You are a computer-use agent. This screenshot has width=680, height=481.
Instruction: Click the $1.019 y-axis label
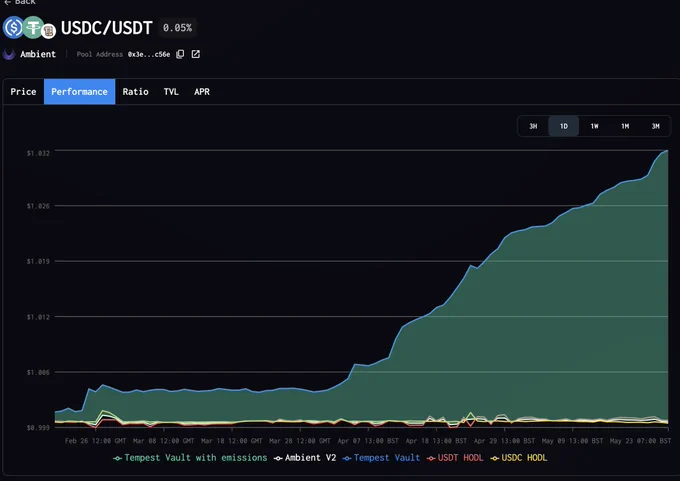point(38,261)
